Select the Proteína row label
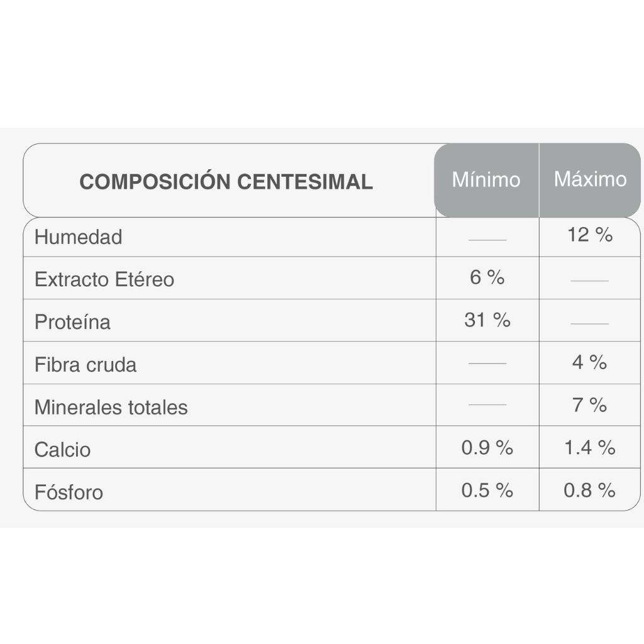Screen dimensions: 644x644 pyautogui.click(x=72, y=322)
